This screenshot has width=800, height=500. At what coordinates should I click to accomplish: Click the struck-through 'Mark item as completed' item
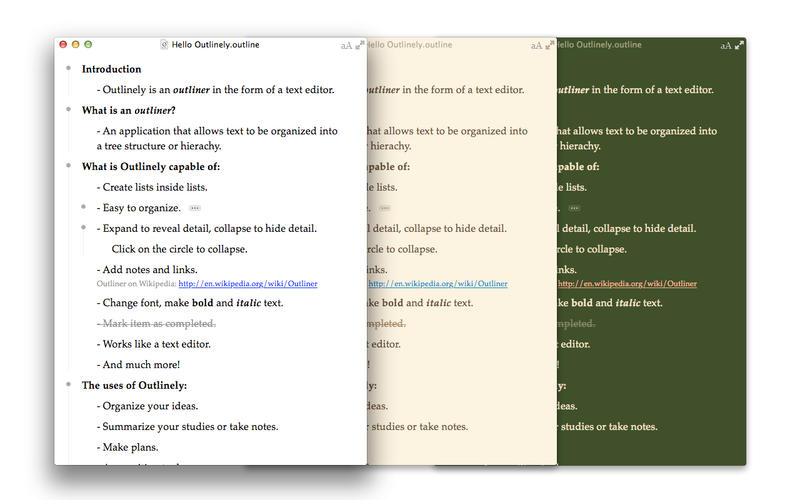point(157,323)
